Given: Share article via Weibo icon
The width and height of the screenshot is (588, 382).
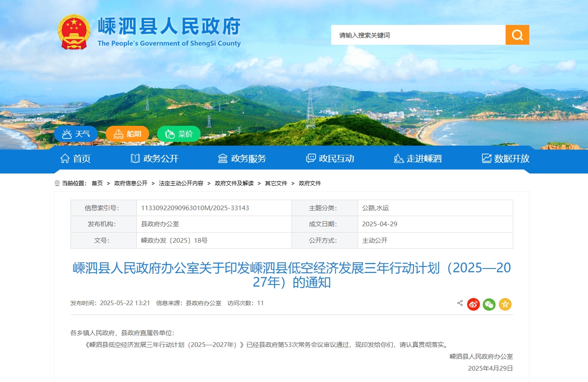Looking at the screenshot, I should click(x=473, y=304).
